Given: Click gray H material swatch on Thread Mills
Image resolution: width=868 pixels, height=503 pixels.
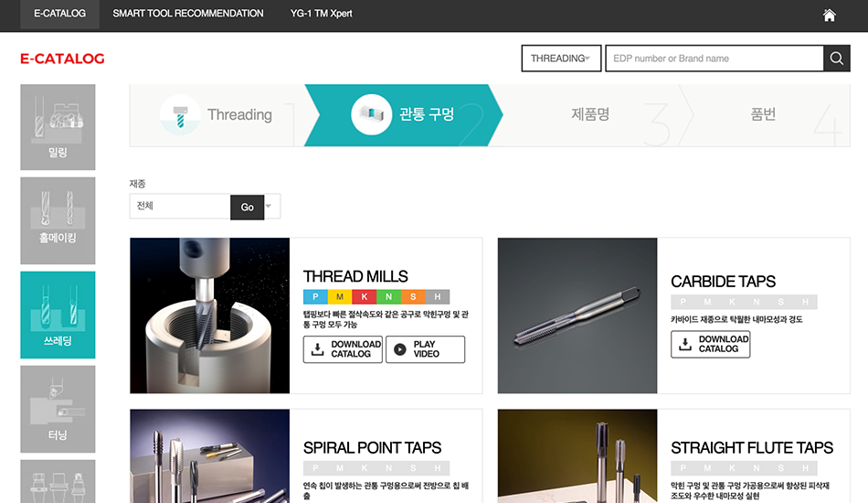Looking at the screenshot, I should tap(438, 297).
